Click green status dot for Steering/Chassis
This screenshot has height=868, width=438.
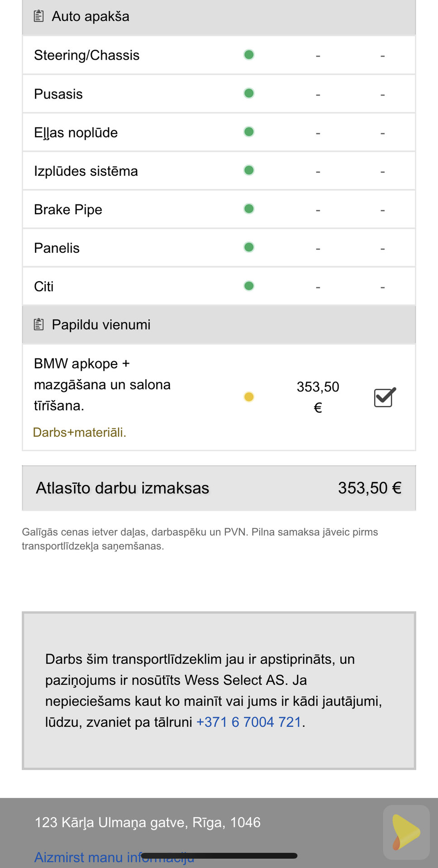pos(249,55)
